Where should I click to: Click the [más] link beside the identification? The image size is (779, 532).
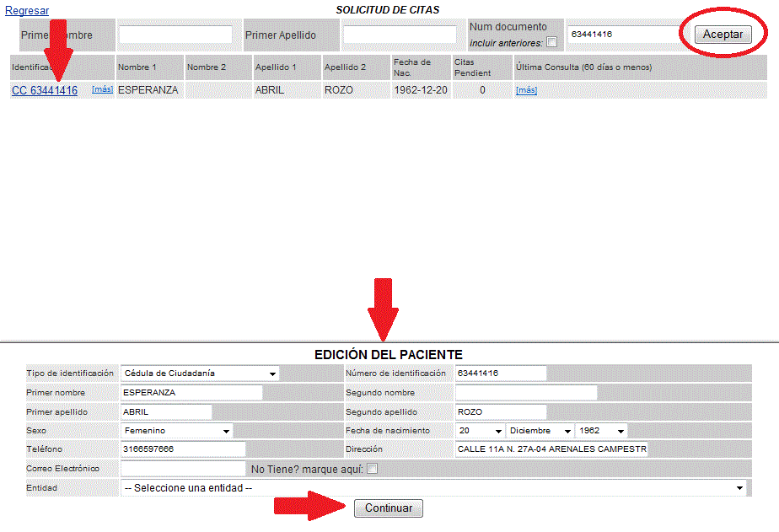point(102,89)
